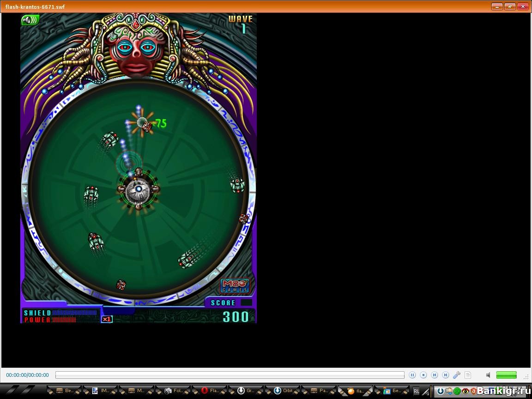Jump to next frame button

point(446,375)
